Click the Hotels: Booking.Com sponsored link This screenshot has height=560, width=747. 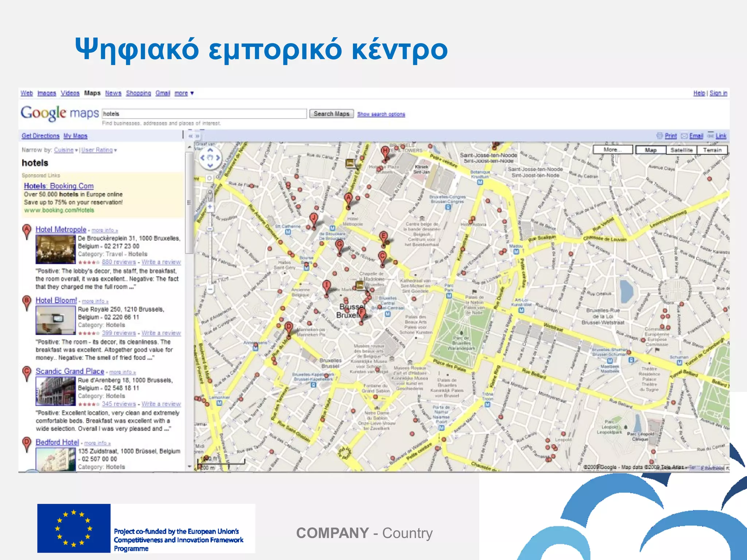coord(59,186)
